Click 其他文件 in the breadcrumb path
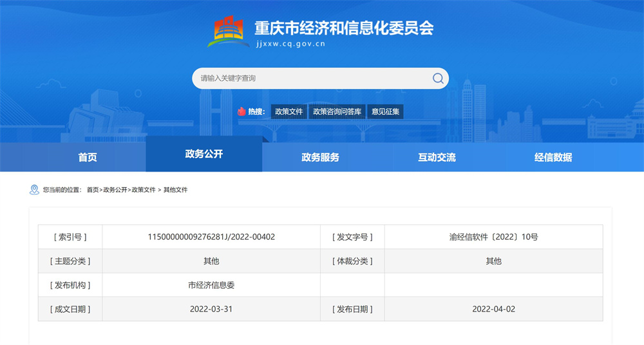 click(x=175, y=190)
